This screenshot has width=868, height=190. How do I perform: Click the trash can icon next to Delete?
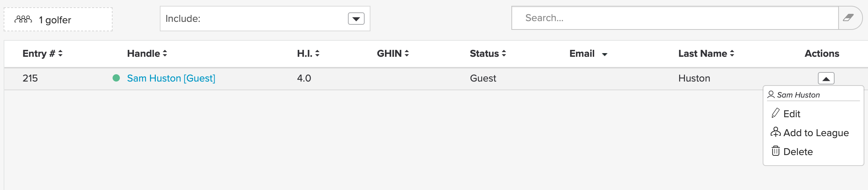coord(776,151)
